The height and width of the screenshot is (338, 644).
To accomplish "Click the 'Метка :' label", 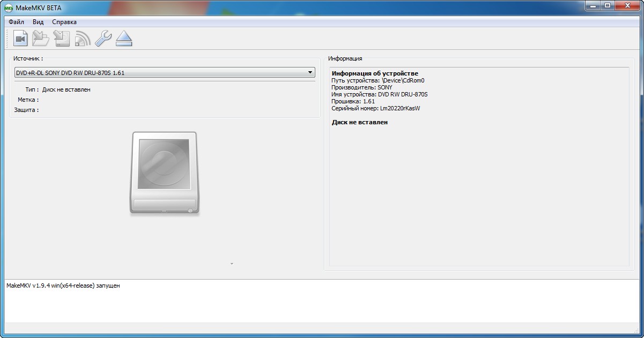I will tap(28, 100).
